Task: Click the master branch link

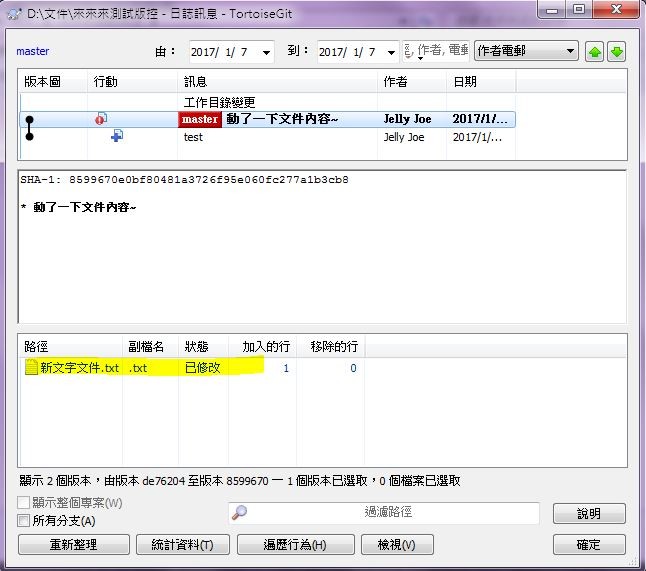Action: (33, 51)
